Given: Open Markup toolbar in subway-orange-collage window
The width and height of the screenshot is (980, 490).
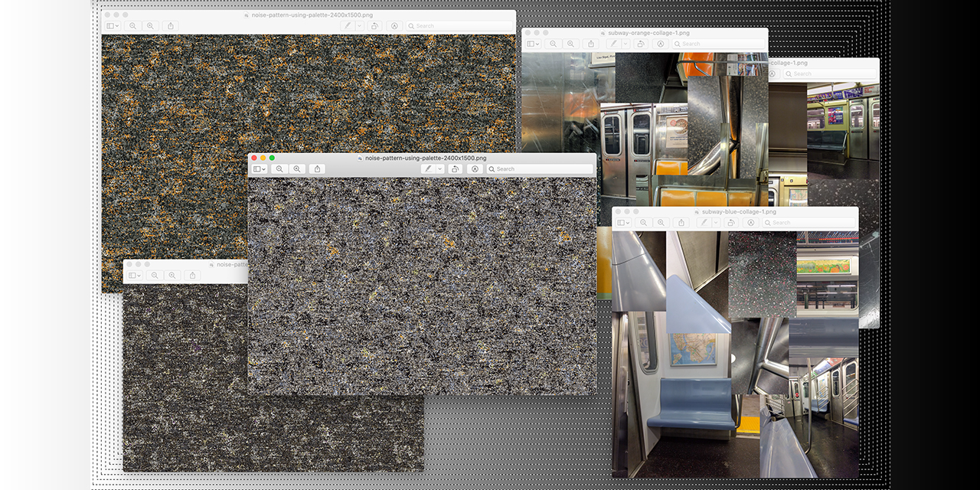Looking at the screenshot, I should tap(660, 44).
